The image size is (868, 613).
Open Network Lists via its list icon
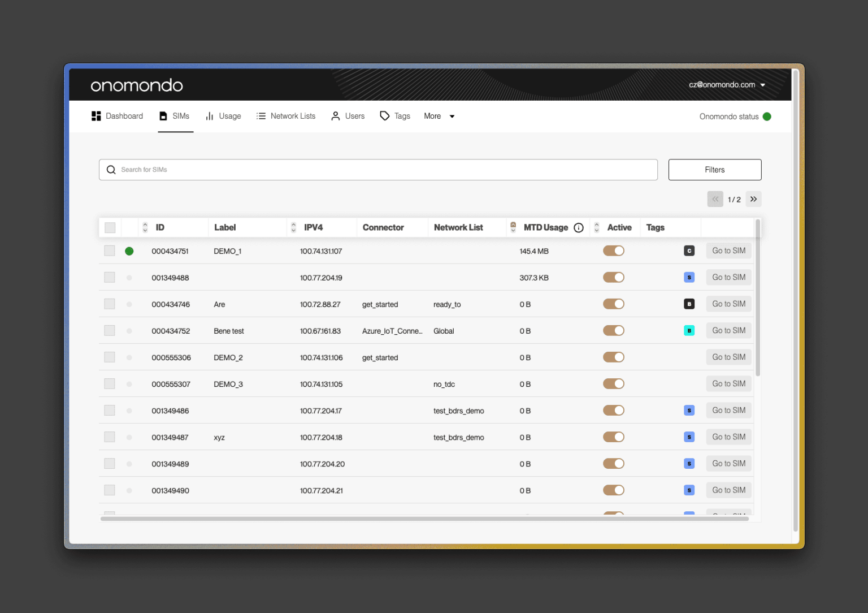click(261, 116)
